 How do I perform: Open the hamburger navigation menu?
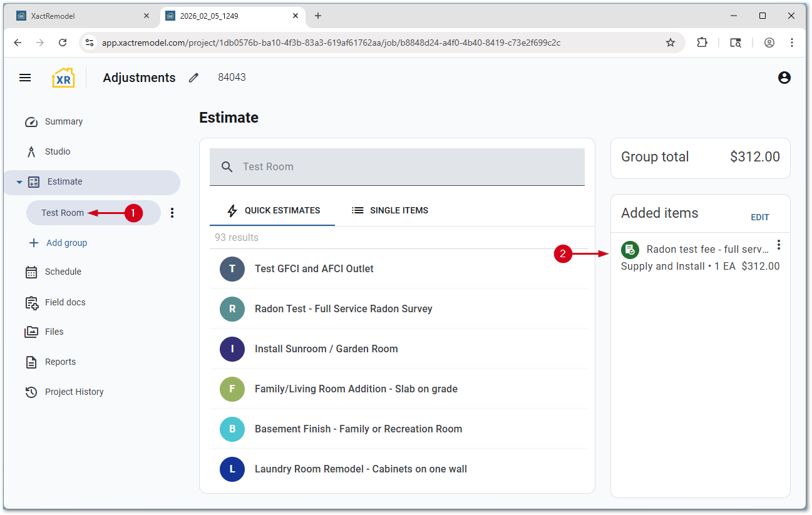[x=25, y=78]
